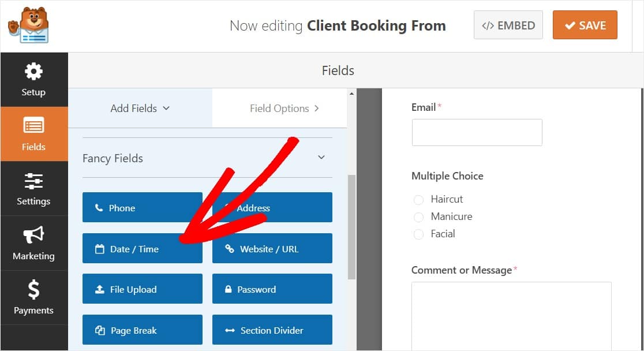Screen dimensions: 644x351
Task: Add the Password field button
Action: tap(272, 289)
